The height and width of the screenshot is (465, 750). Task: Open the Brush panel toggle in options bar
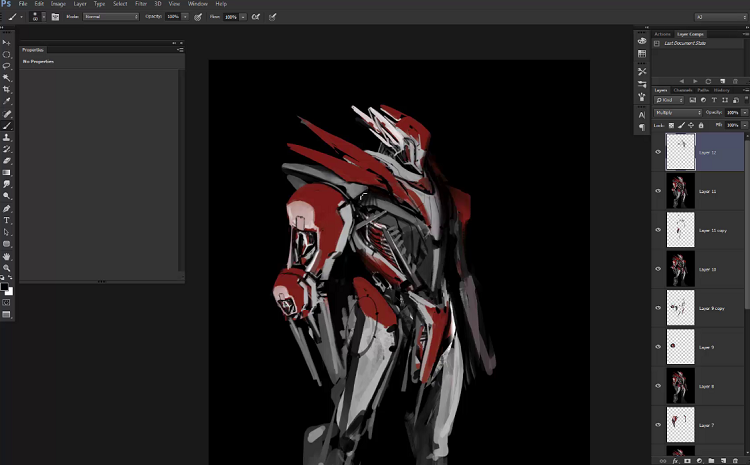click(x=55, y=17)
